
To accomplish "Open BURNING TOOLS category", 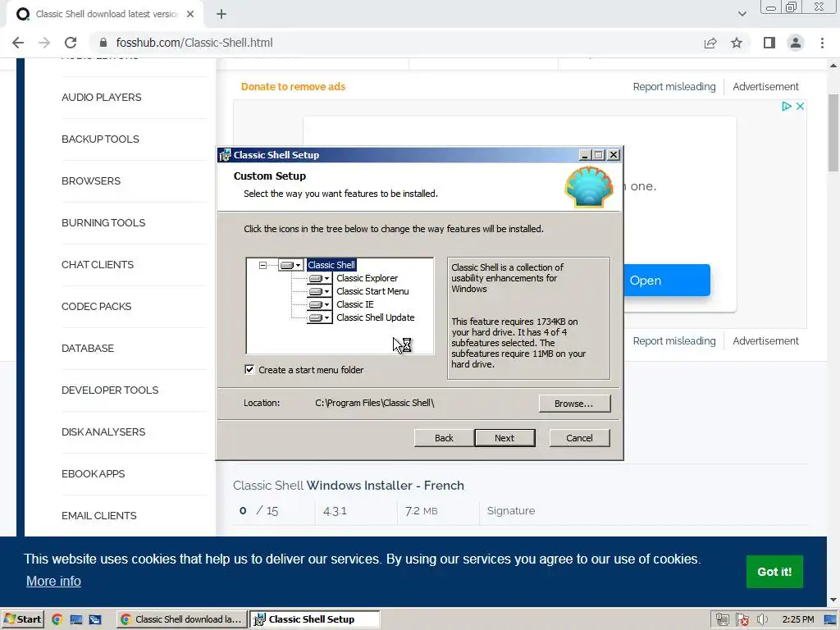I will pyautogui.click(x=103, y=223).
